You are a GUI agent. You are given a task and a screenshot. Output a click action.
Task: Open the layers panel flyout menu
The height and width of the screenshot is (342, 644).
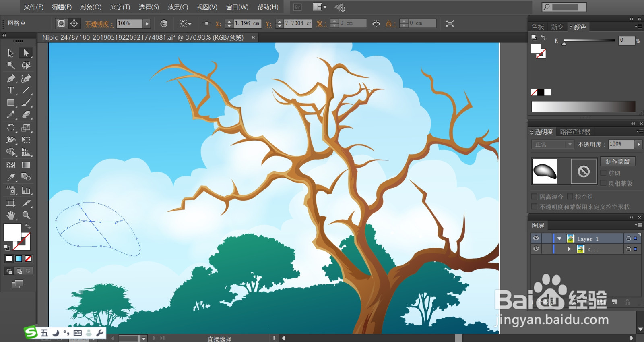638,225
